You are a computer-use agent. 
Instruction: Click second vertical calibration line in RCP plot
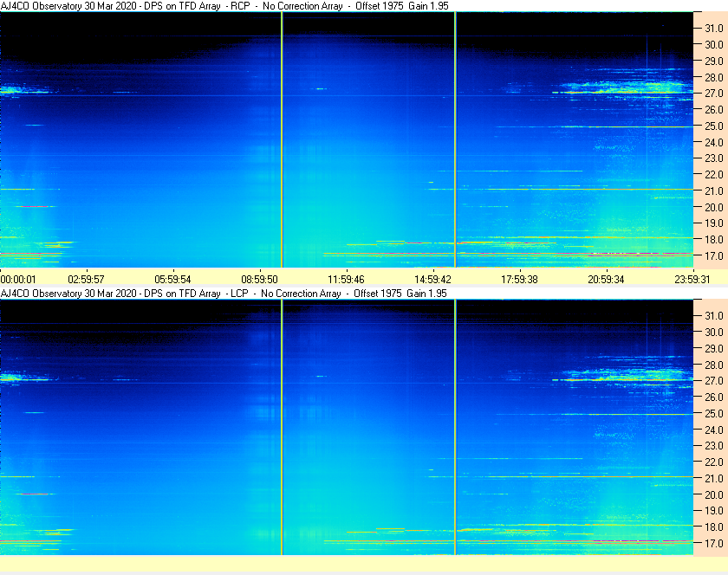click(455, 139)
